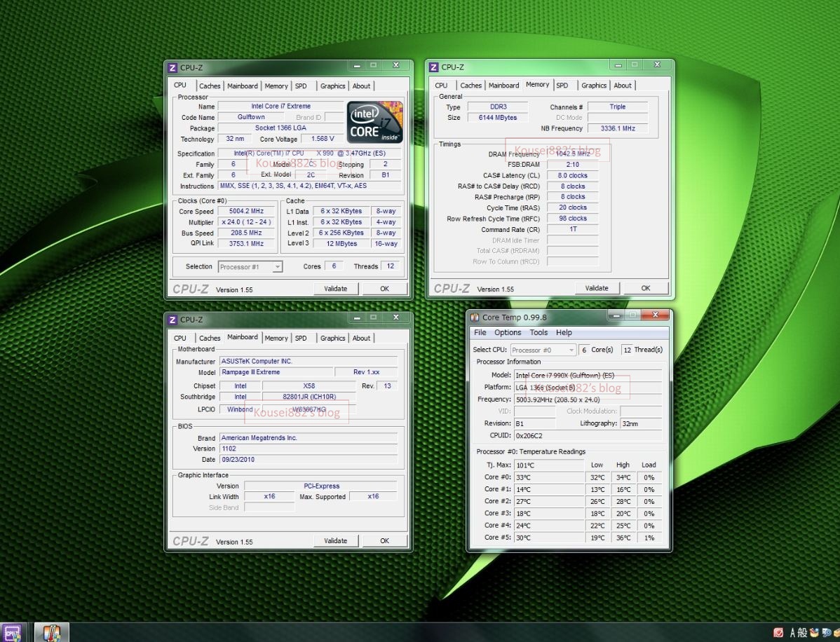
Task: Click the Core #5 temperature 30°C
Action: 549,538
